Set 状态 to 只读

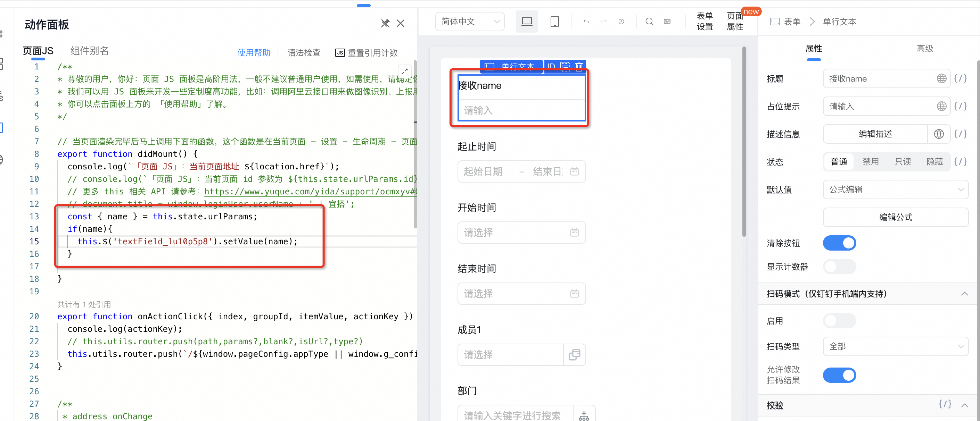[903, 162]
